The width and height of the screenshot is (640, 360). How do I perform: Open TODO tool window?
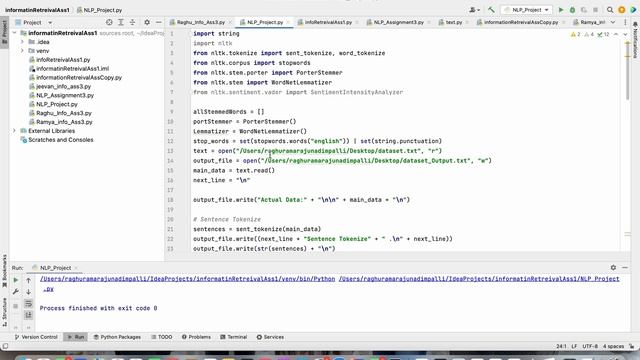click(x=162, y=337)
